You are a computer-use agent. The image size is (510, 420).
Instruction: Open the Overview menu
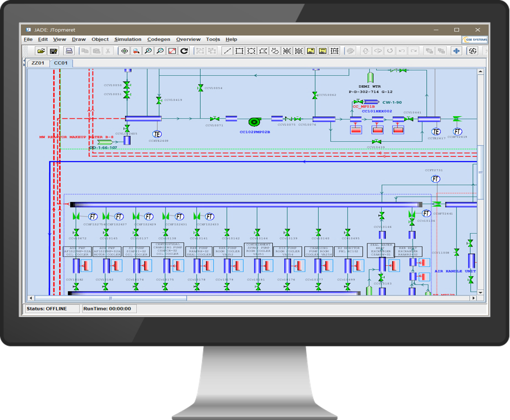click(x=188, y=39)
